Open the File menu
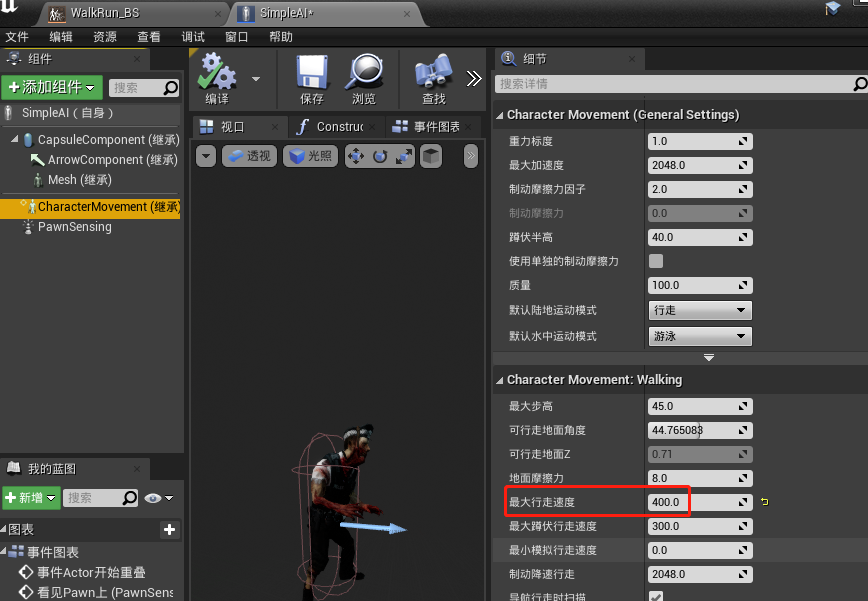868x601 pixels. tap(17, 37)
